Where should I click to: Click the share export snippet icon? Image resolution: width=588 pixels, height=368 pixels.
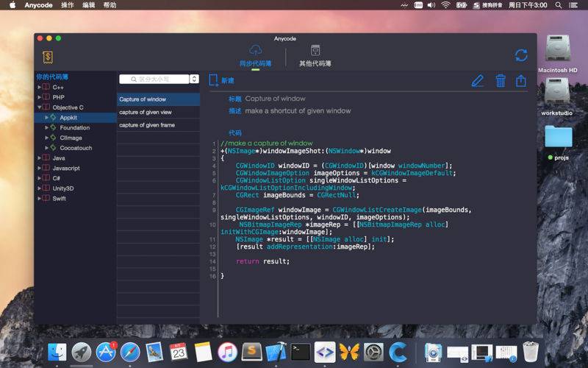pos(521,81)
